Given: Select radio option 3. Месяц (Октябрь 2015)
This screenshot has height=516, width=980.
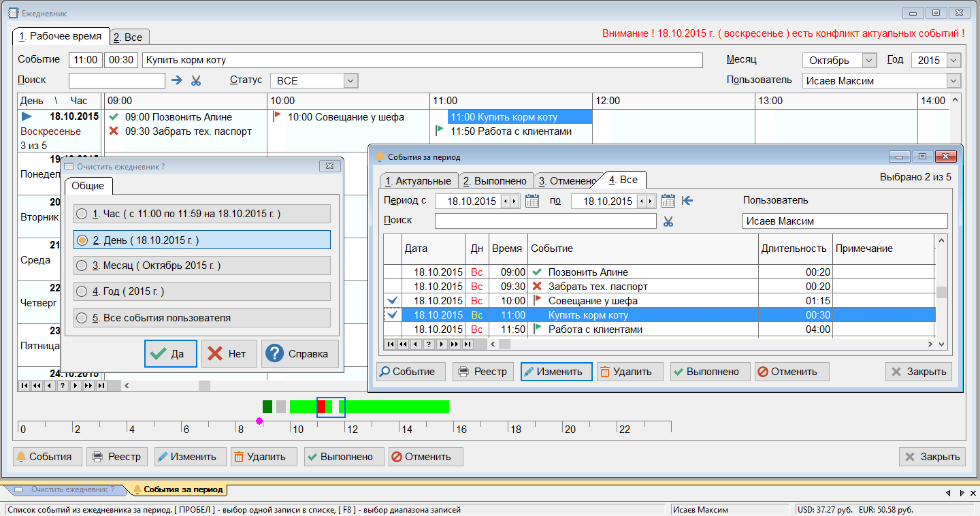Looking at the screenshot, I should tap(82, 265).
